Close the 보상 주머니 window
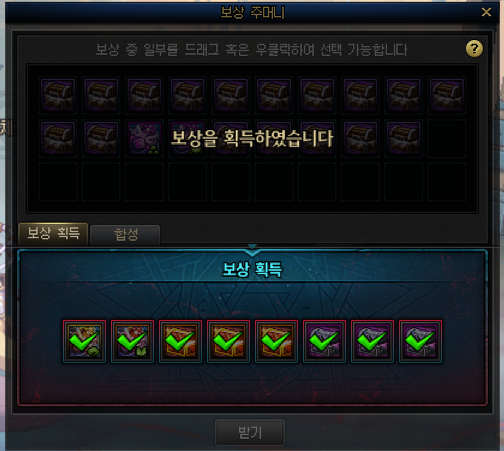This screenshot has height=451, width=504. tap(486, 12)
